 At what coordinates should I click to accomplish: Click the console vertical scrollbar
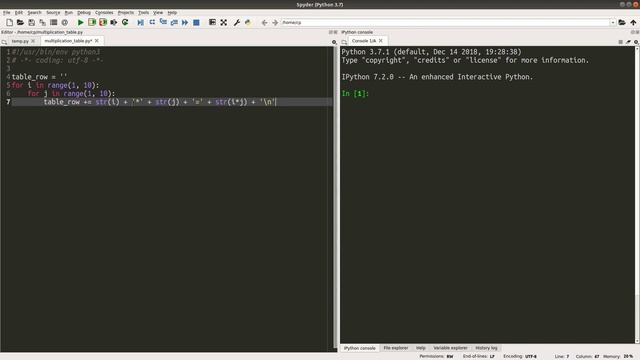click(x=637, y=194)
